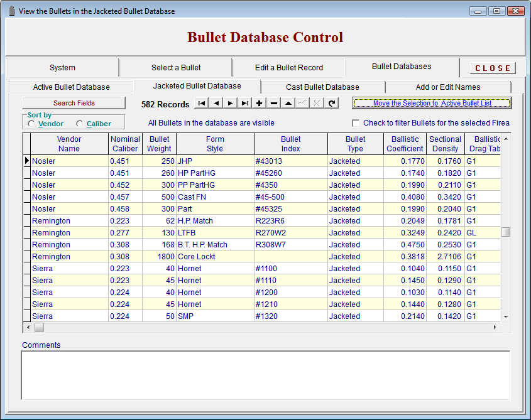Click the 0.4080 ballistic coefficient cell
The height and width of the screenshot is (420, 531).
405,197
